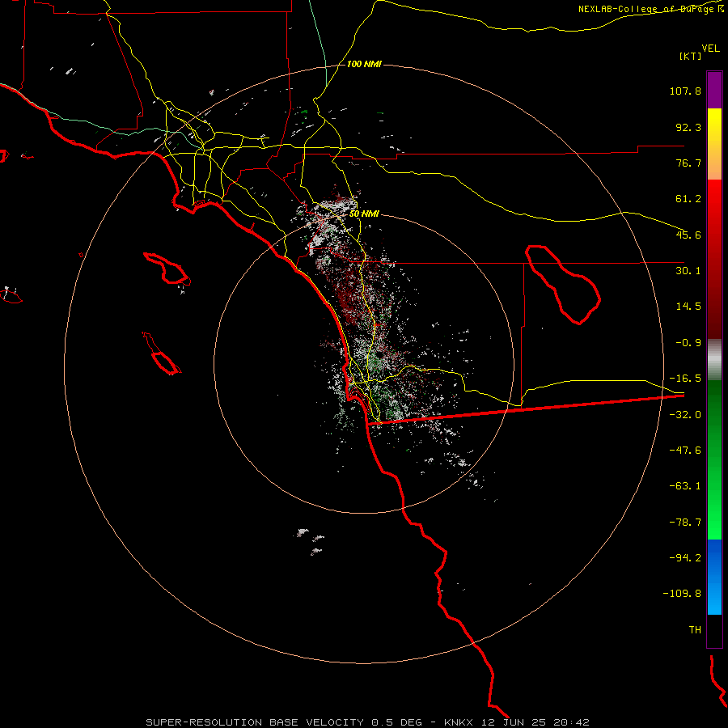Click the red color bar segment
The image size is (728, 728).
coord(714,259)
